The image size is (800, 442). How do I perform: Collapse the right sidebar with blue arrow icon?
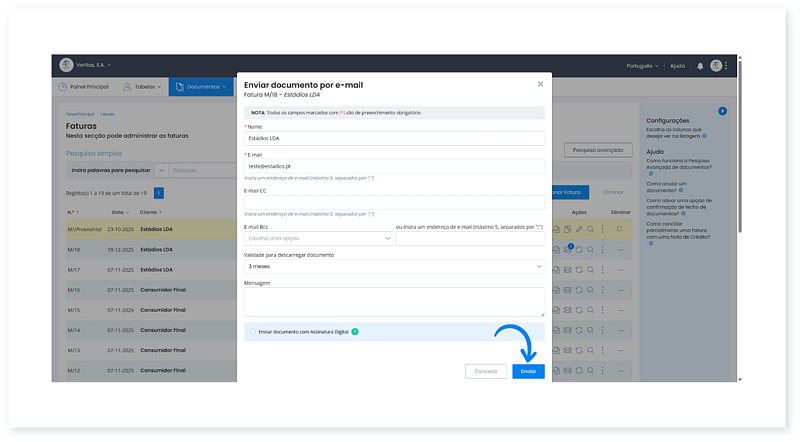pyautogui.click(x=722, y=111)
